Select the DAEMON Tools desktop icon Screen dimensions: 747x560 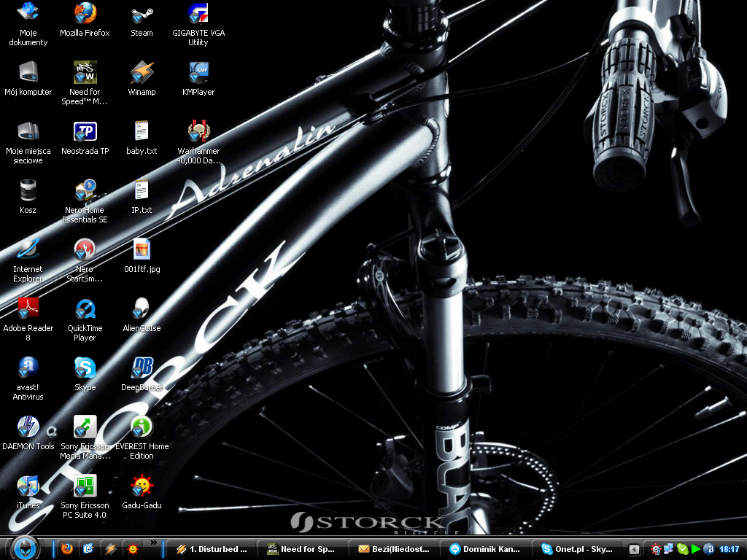pyautogui.click(x=28, y=433)
